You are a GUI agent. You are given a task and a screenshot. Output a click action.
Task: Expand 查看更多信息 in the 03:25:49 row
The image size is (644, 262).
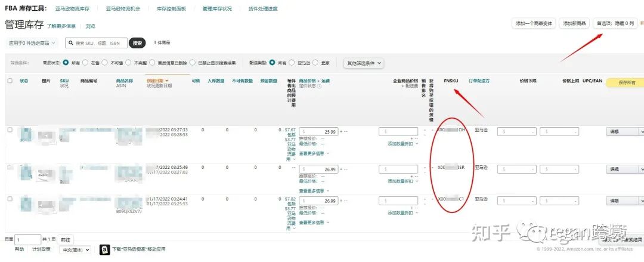click(314, 191)
